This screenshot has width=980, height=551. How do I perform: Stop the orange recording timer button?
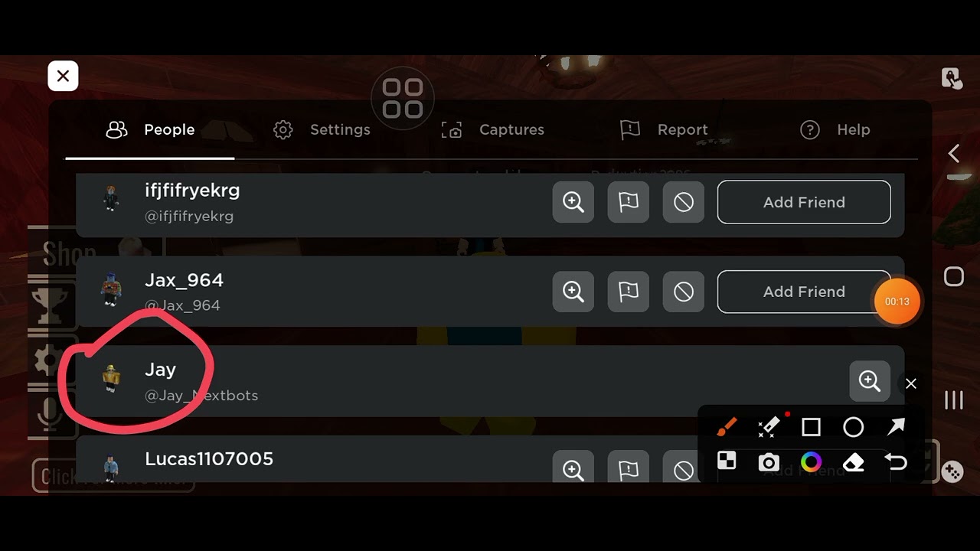click(x=897, y=302)
